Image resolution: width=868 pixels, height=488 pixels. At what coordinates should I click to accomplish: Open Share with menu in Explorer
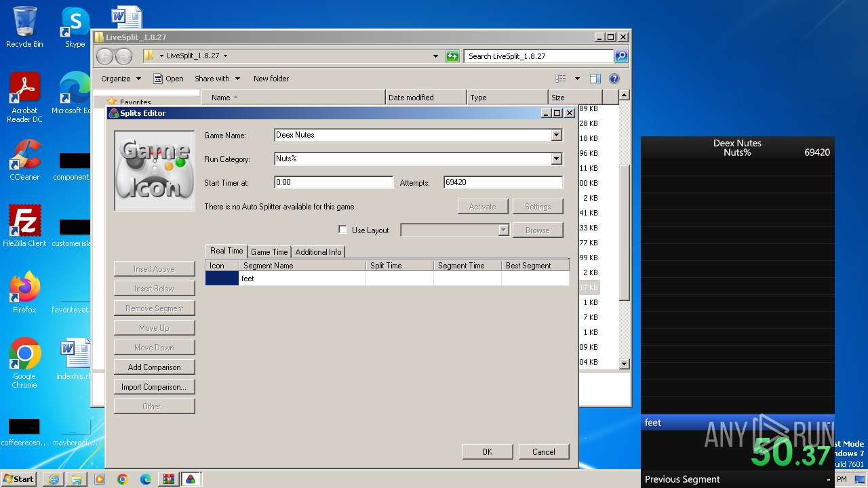point(217,79)
